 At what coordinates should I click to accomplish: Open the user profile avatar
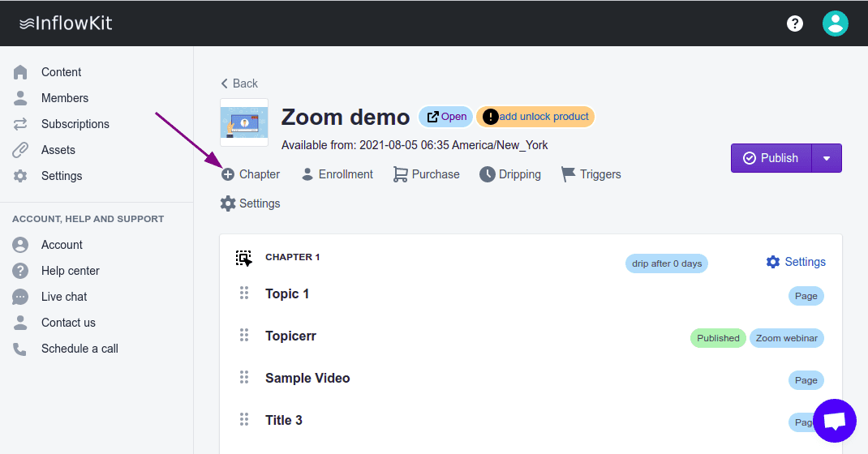(835, 24)
